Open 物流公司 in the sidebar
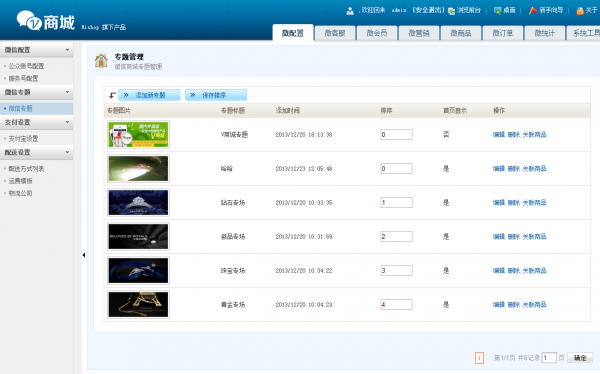Viewport: 600px width, 374px height. (21, 193)
